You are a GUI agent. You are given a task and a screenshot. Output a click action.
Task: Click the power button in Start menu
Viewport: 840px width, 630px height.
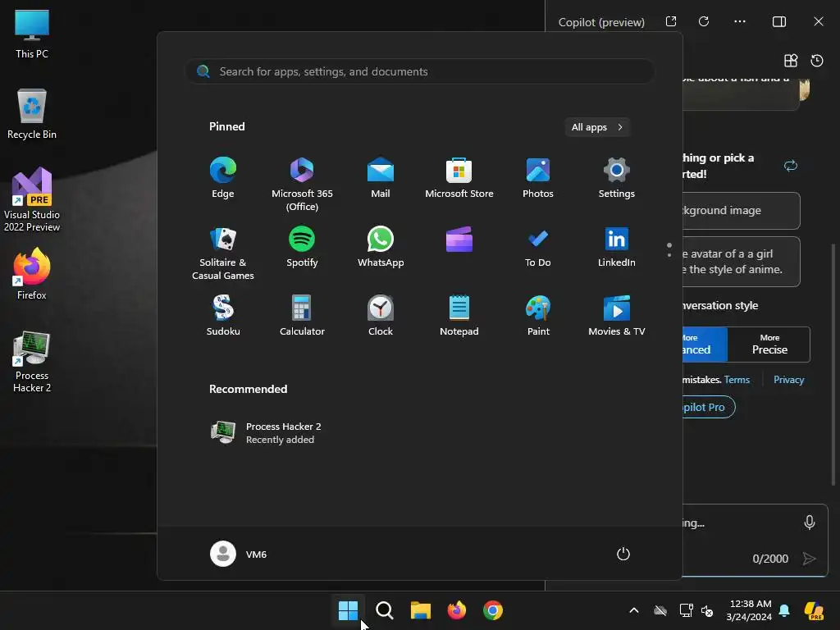click(623, 554)
